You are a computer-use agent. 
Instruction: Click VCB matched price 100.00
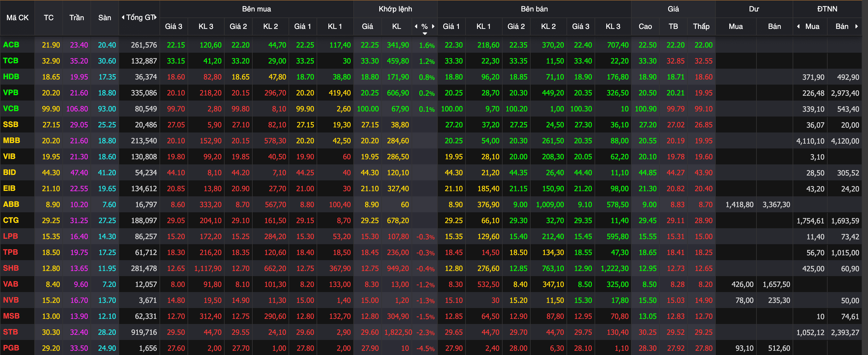tap(368, 109)
